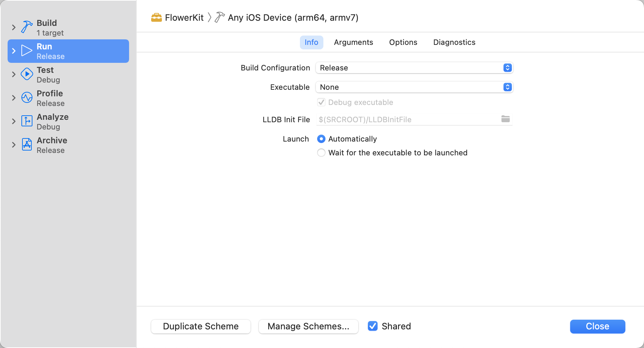Switch to the Diagnostics tab
This screenshot has height=348, width=644.
coord(454,42)
